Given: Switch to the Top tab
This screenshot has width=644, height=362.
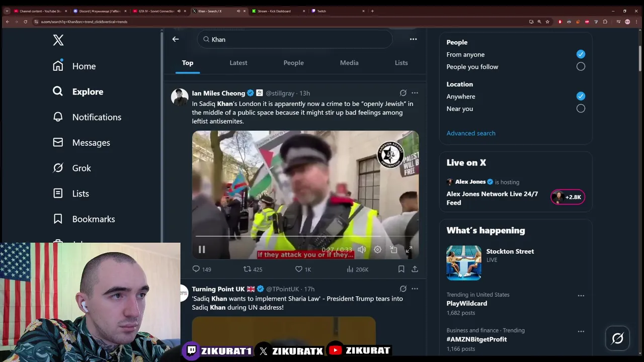Looking at the screenshot, I should 188,63.
